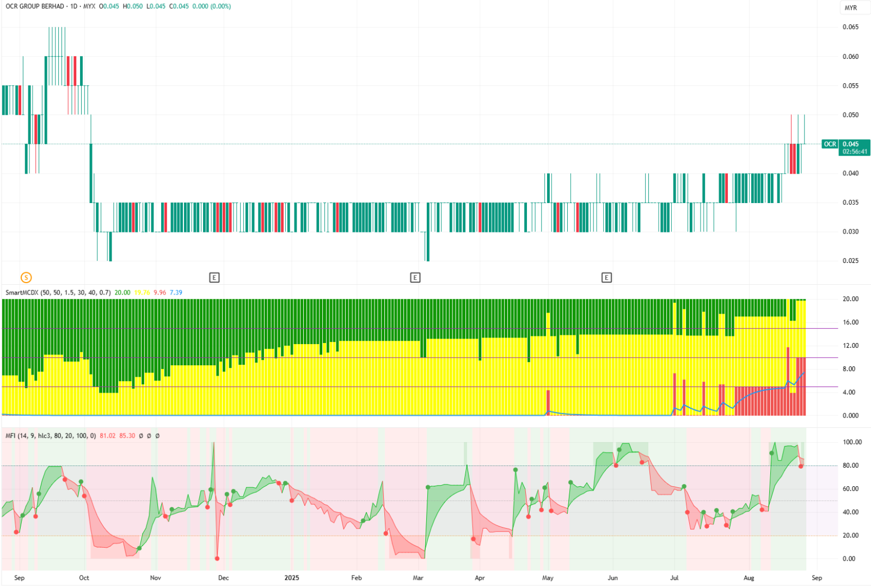871x588 pixels.
Task: Select the MFI legend value 81.02
Action: [108, 436]
